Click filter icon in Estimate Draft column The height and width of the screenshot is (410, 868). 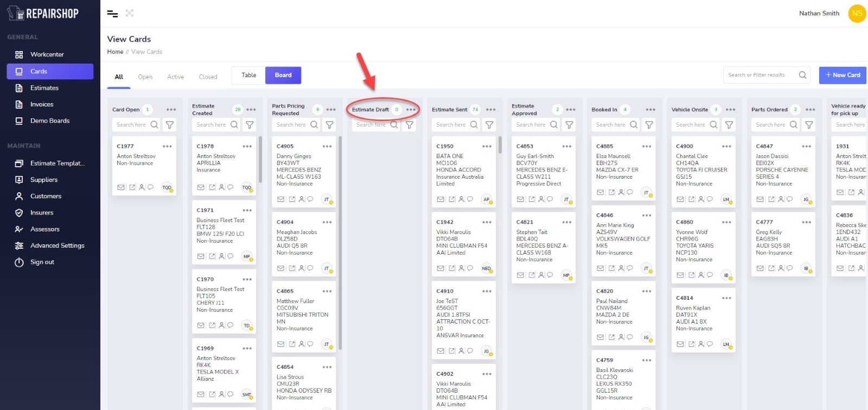click(x=410, y=125)
